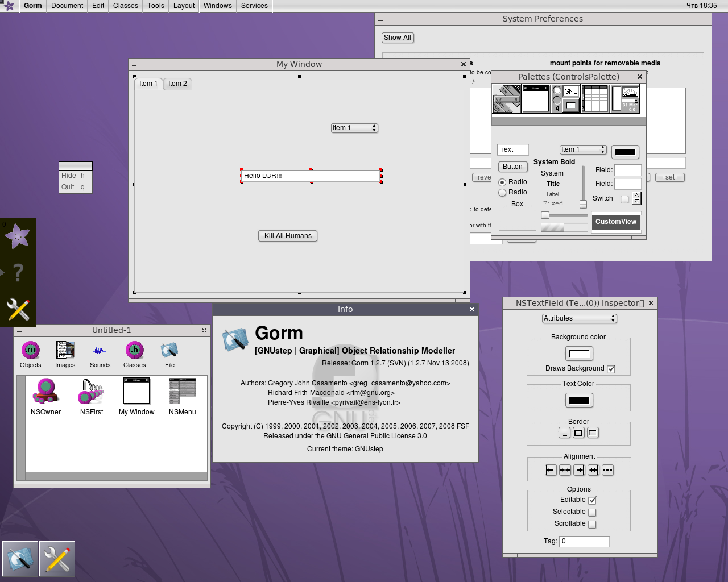Toggle Draws Background checkbox
728x582 pixels.
pos(611,369)
